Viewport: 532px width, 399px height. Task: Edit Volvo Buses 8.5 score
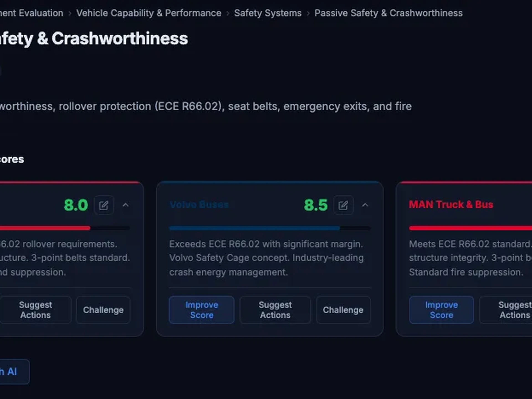(x=343, y=205)
